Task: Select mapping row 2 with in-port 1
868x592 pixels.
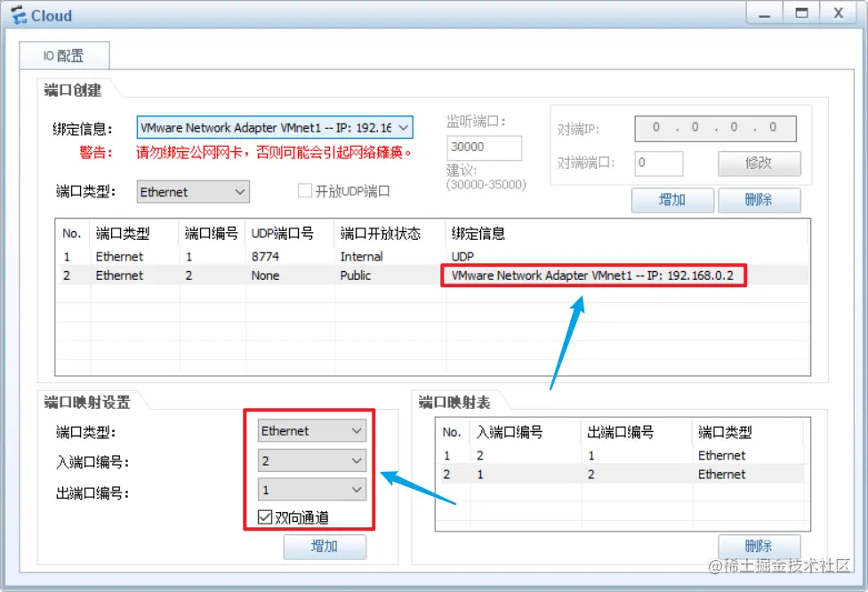Action: [x=621, y=474]
